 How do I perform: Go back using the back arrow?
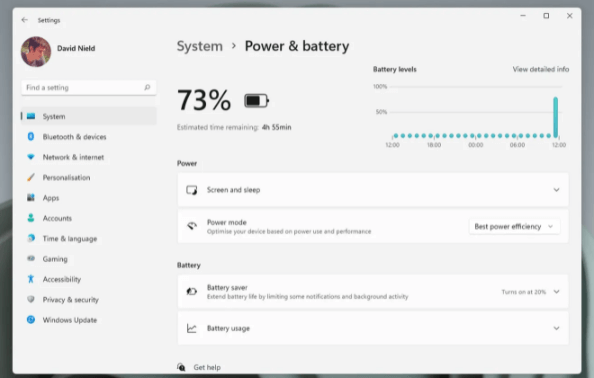point(25,20)
